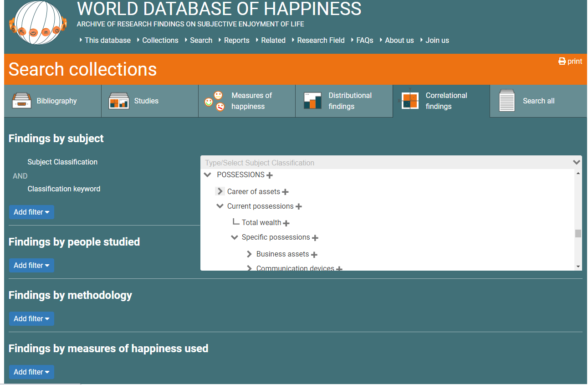Switch to Measures of happiness tab
This screenshot has width=588, height=385.
(x=246, y=101)
